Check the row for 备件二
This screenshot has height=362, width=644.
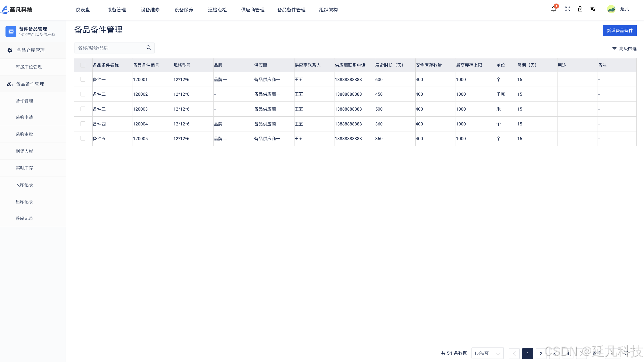click(x=83, y=94)
